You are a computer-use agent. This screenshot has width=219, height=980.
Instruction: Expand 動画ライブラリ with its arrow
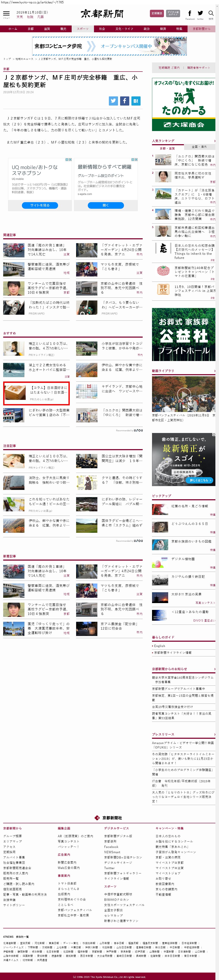coord(215,371)
